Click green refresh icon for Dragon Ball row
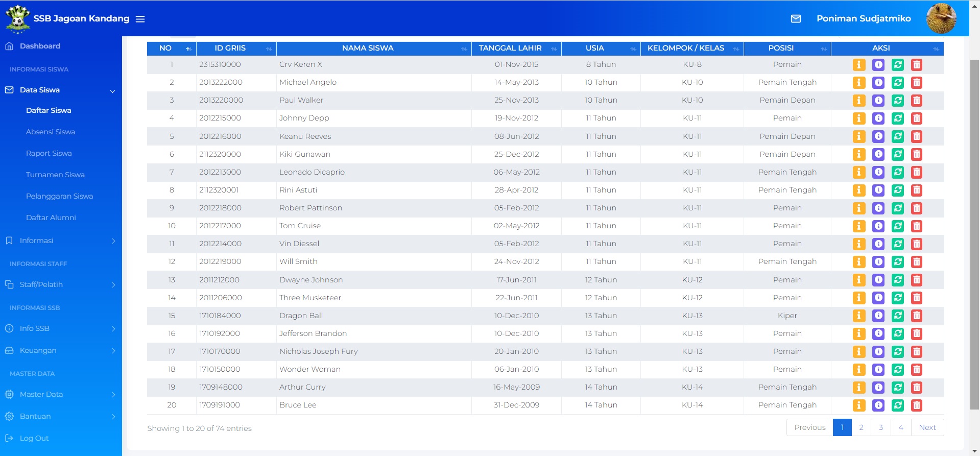 (897, 316)
